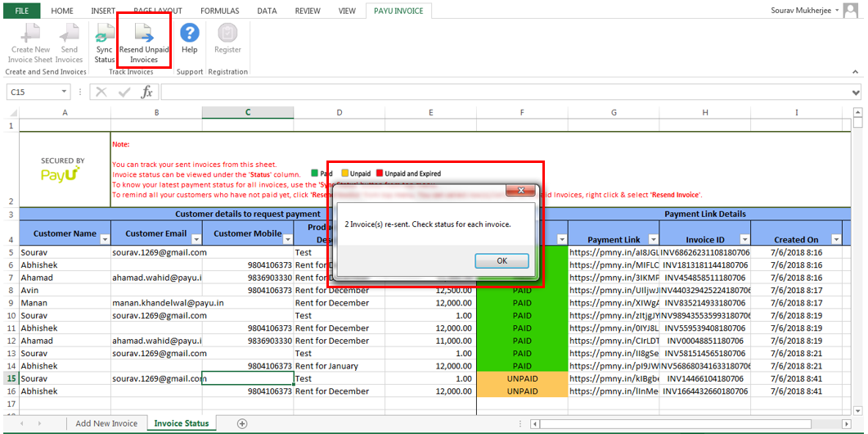The image size is (868, 434).
Task: Open the Add New Invoice sheet tab
Action: pos(106,423)
